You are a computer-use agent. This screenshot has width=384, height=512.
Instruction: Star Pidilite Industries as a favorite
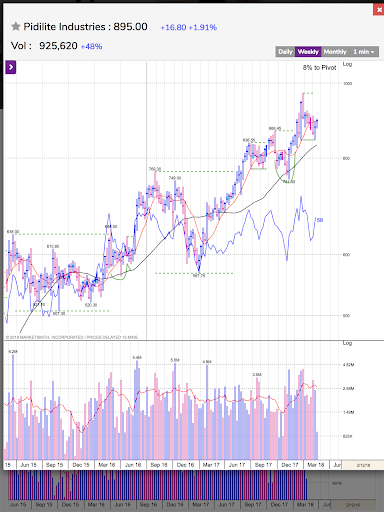[16, 26]
